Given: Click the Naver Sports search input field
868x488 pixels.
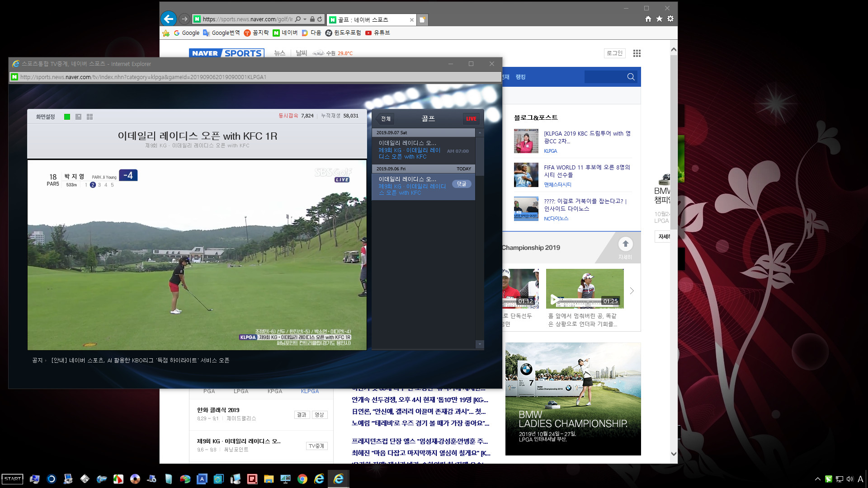Looking at the screenshot, I should coord(605,77).
